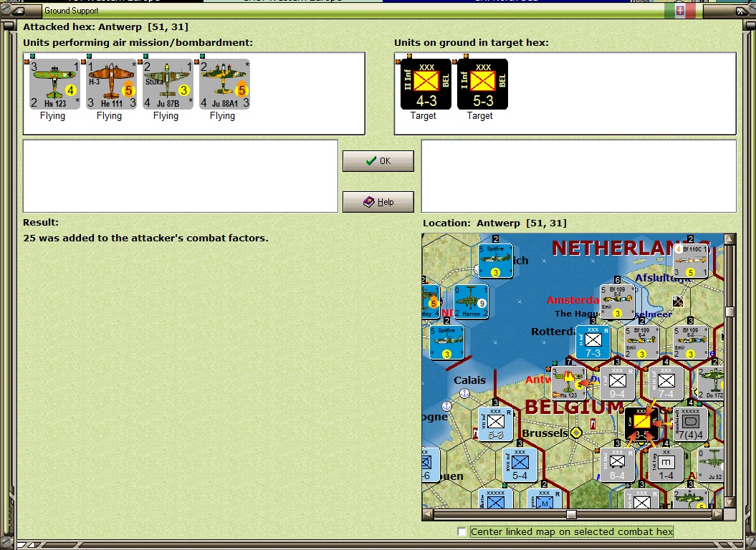This screenshot has width=756, height=550.
Task: Toggle Center linked map on selected combat hex
Action: (462, 531)
